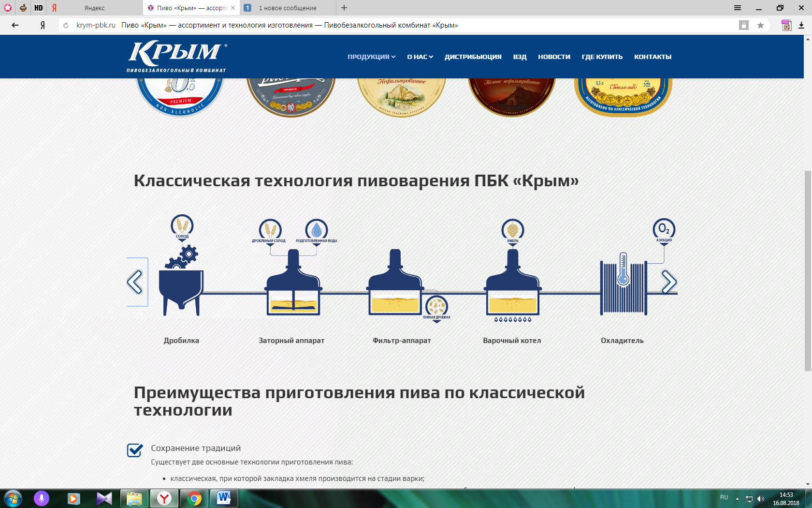The height and width of the screenshot is (508, 812).
Task: Click the lock protect icon in address bar
Action: coord(743,25)
